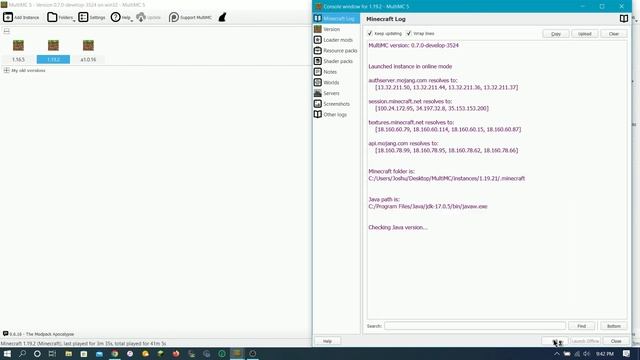Expand the My old versions group
The width and height of the screenshot is (640, 360).
7,70
